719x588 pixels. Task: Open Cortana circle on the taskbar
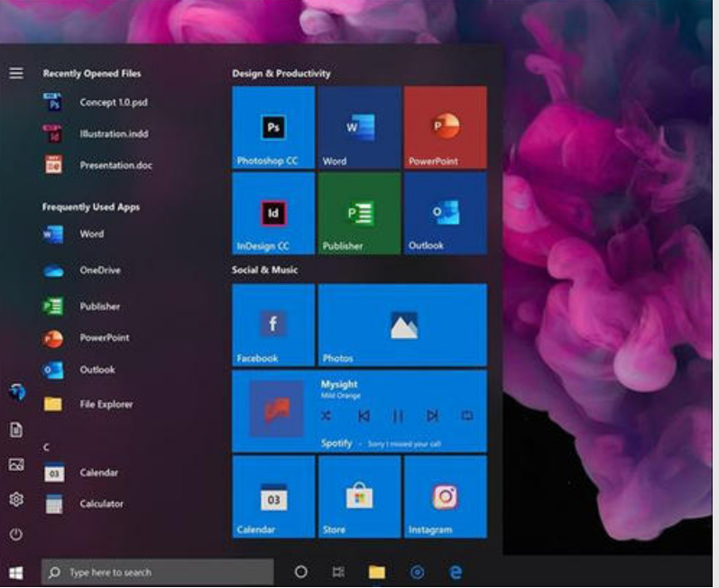(x=300, y=572)
